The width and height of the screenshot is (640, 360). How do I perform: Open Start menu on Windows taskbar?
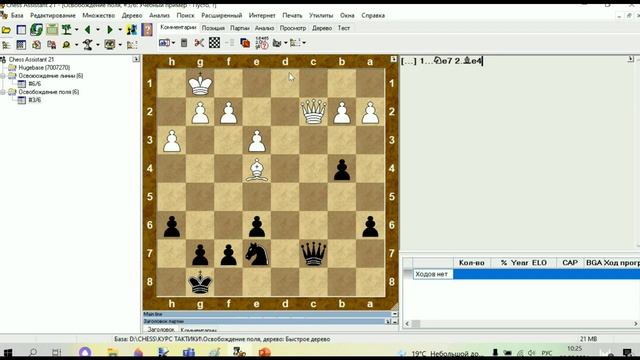[x=7, y=352]
